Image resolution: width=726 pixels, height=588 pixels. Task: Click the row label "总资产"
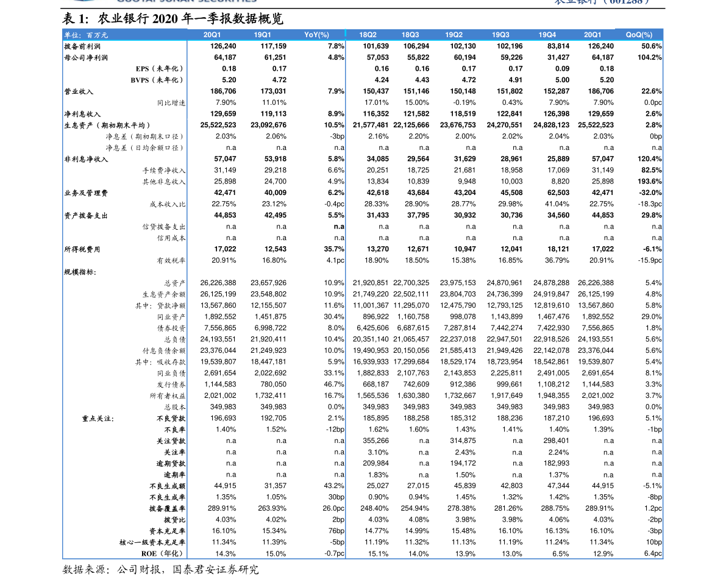click(175, 283)
